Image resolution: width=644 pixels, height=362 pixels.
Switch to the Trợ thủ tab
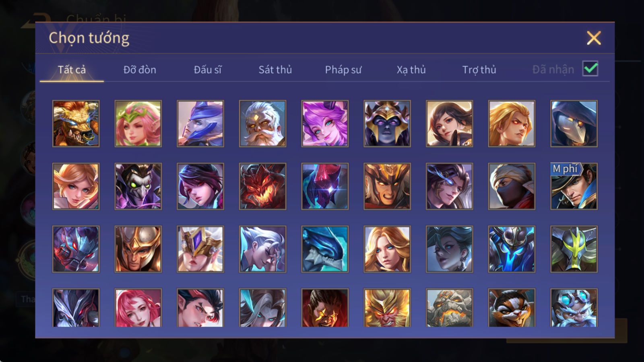(479, 70)
